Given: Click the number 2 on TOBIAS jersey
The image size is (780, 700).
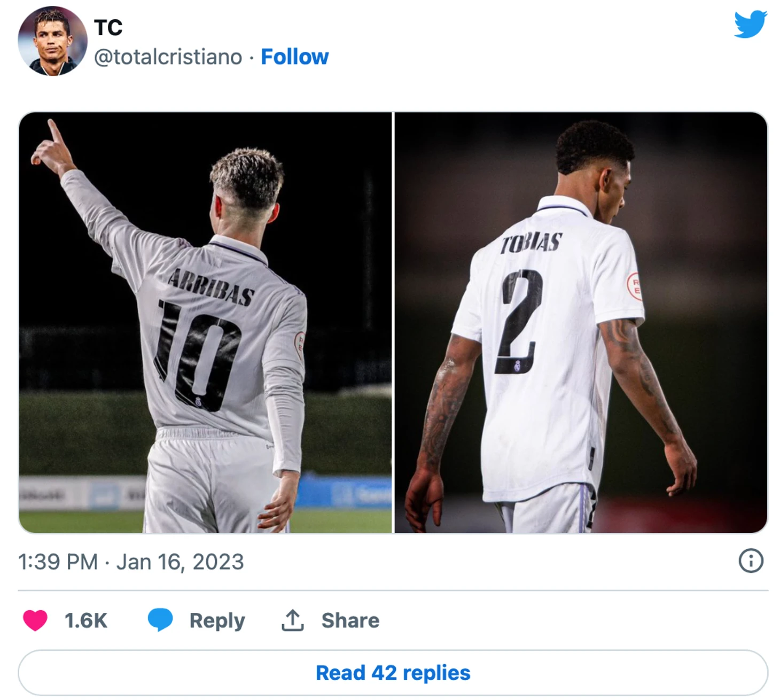Looking at the screenshot, I should tap(519, 322).
